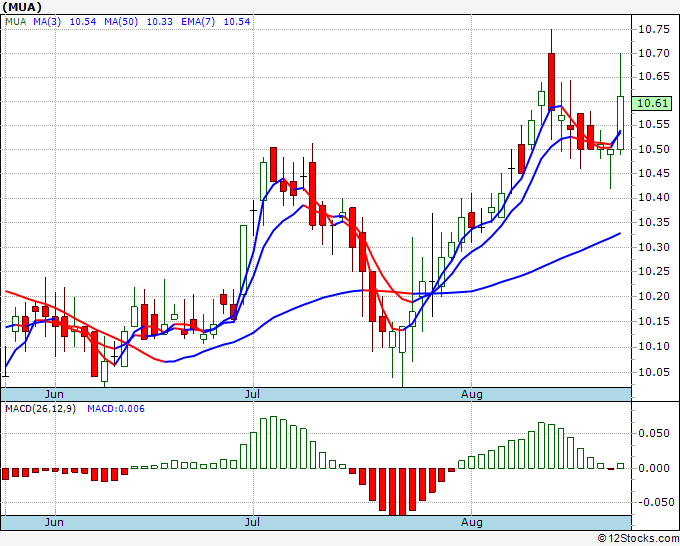Click the 10.54 value beside EMA(7)
This screenshot has width=680, height=546.
click(237, 22)
